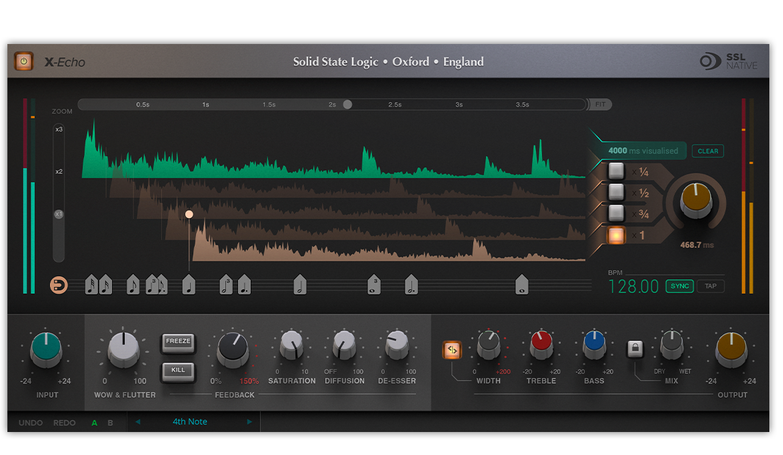Click the FIT timeline button
The width and height of the screenshot is (783, 455).
click(x=600, y=104)
